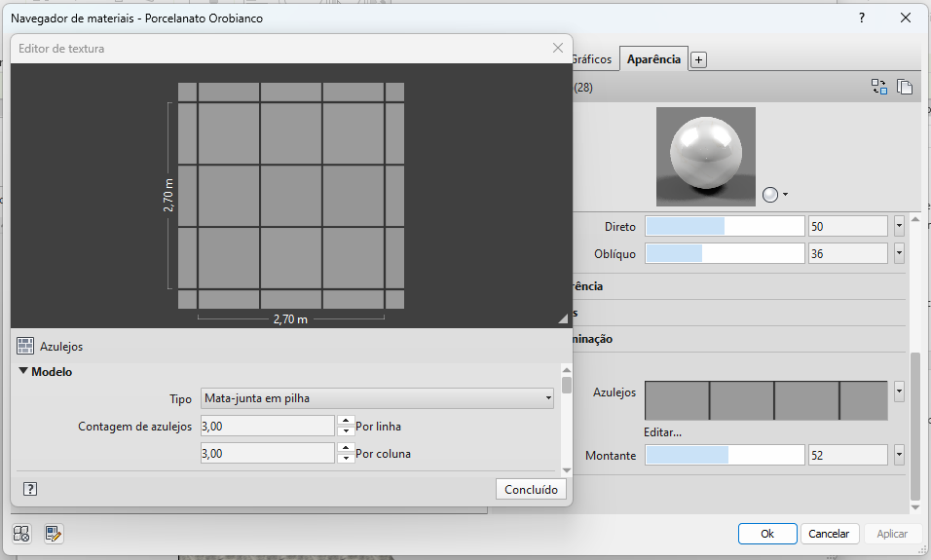Click the Azulejos tile pattern icon

(x=25, y=346)
